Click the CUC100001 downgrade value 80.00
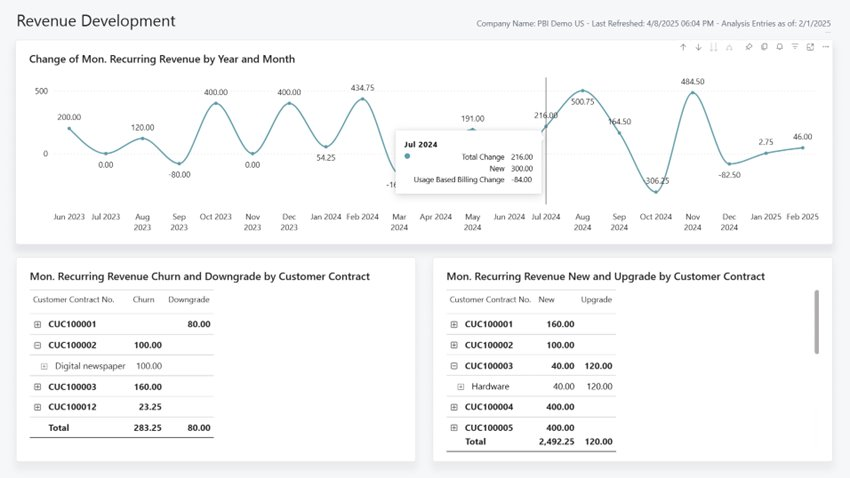Screen dimensions: 850x478 click(x=199, y=324)
